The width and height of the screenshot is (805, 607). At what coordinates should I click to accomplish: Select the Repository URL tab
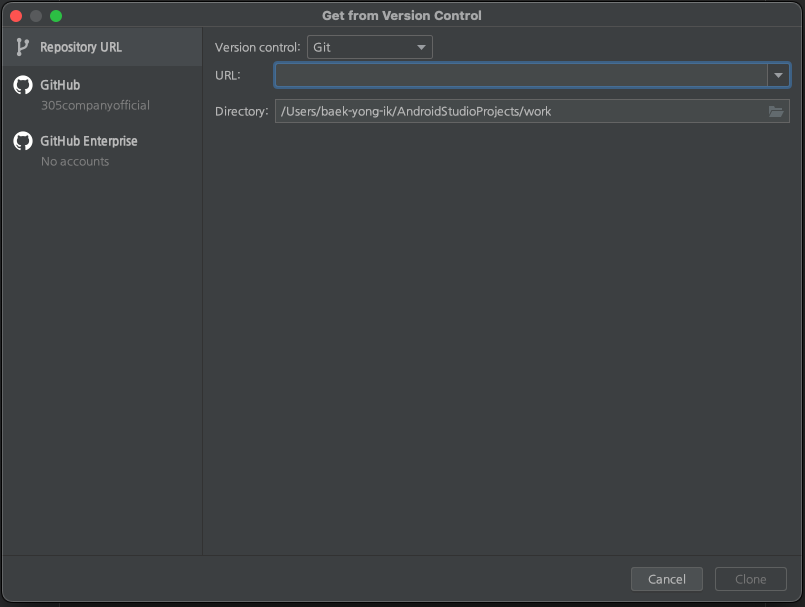[x=102, y=47]
